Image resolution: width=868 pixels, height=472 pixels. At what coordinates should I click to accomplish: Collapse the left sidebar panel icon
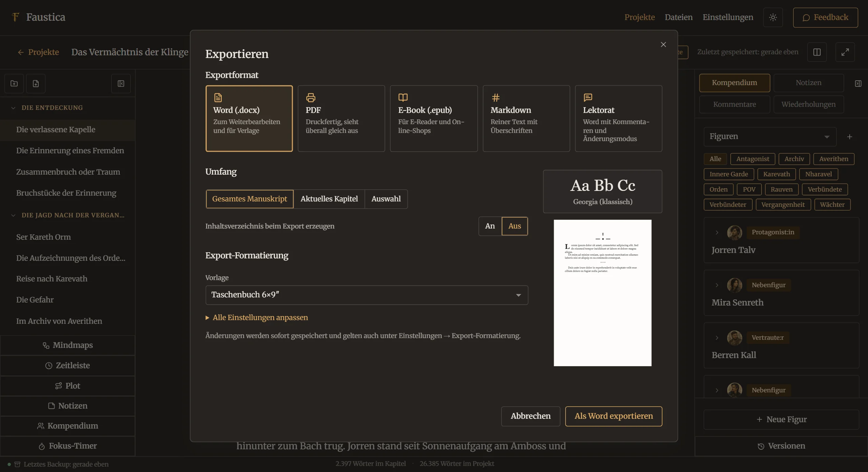[x=121, y=83]
